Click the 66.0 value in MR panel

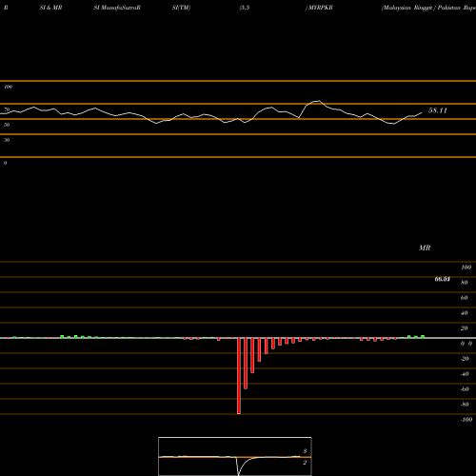443,279
